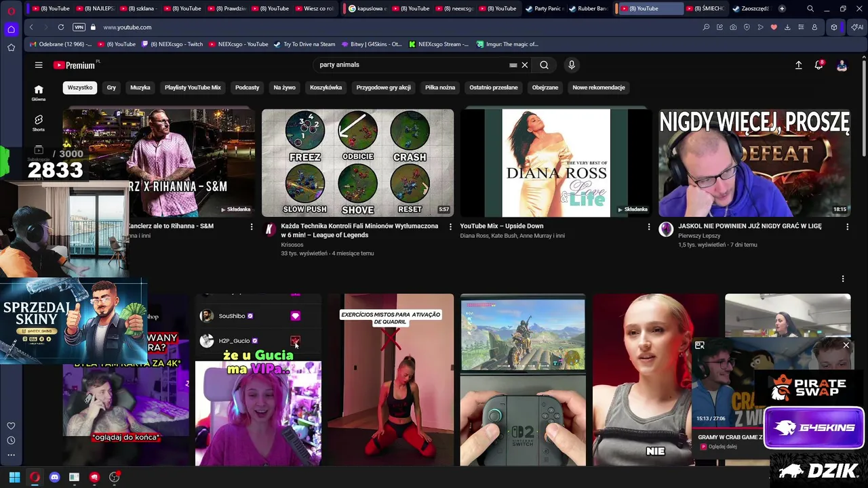Select the Wszystko filter chip
The width and height of the screenshot is (868, 488).
80,87
